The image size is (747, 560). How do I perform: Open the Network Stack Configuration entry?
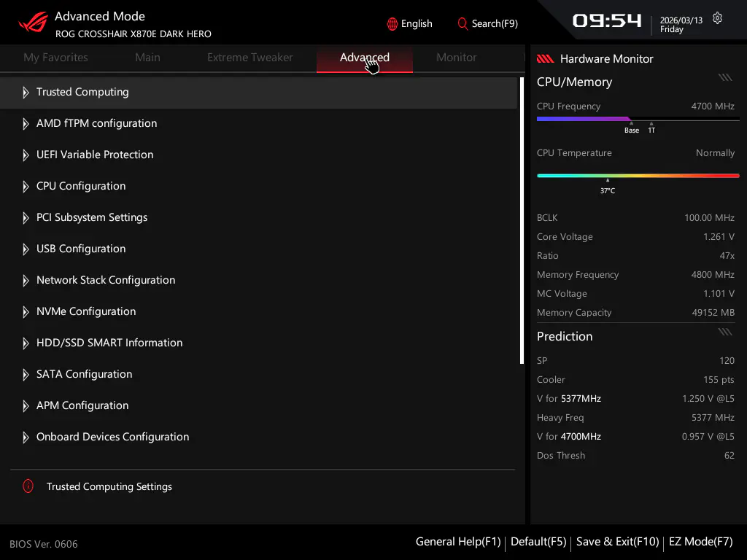pyautogui.click(x=259, y=281)
